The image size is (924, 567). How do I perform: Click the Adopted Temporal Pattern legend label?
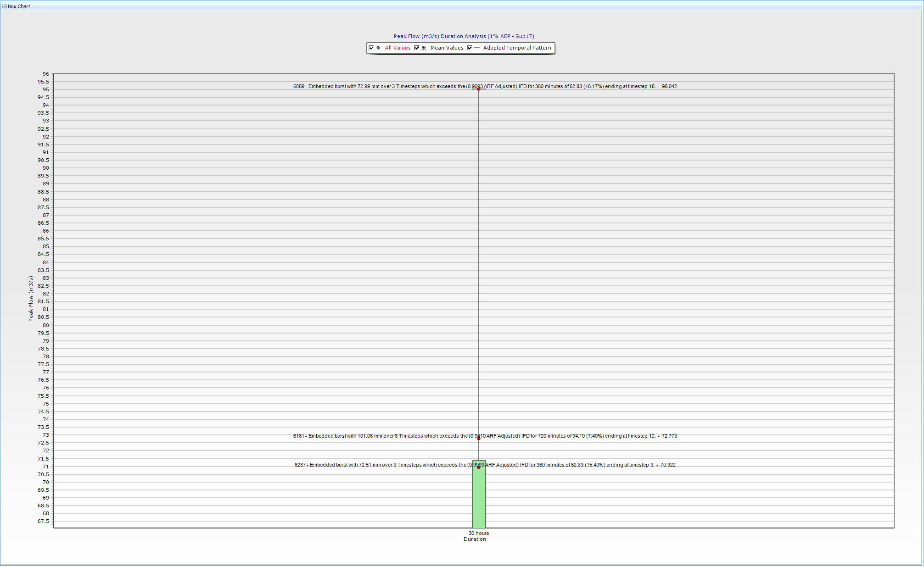(517, 48)
